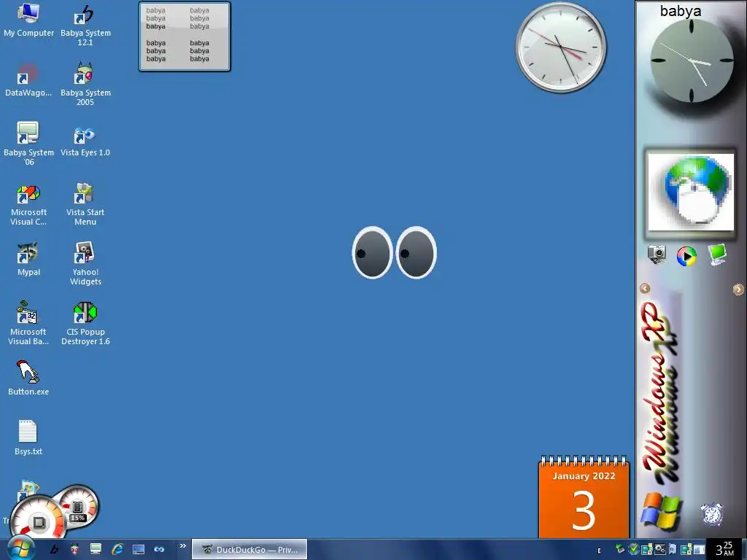Click the black 'b' quick launch icon
The width and height of the screenshot is (747, 560).
coord(54,550)
